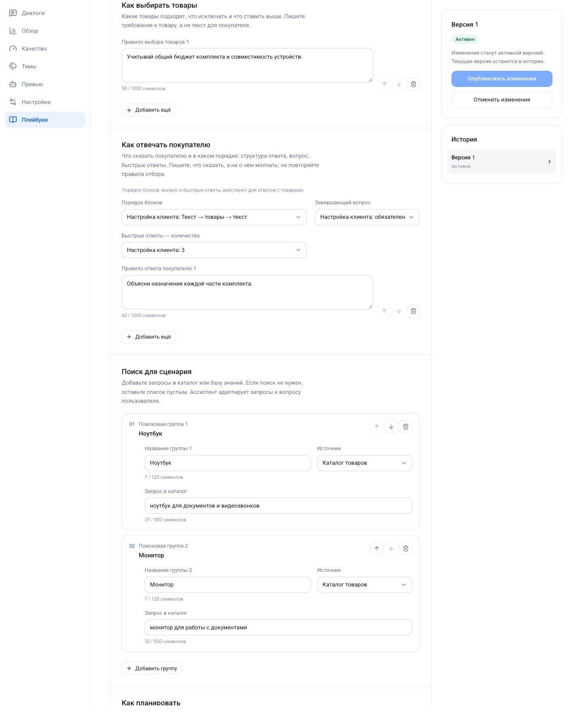Edit catalog query for group Монитор
The height and width of the screenshot is (728, 582).
(278, 627)
